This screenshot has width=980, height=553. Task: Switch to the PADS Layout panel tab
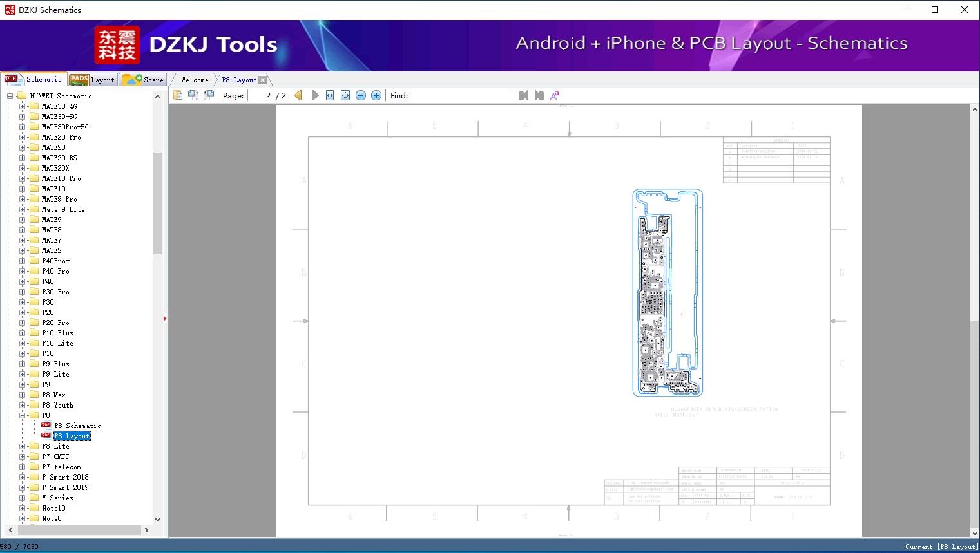[x=92, y=80]
